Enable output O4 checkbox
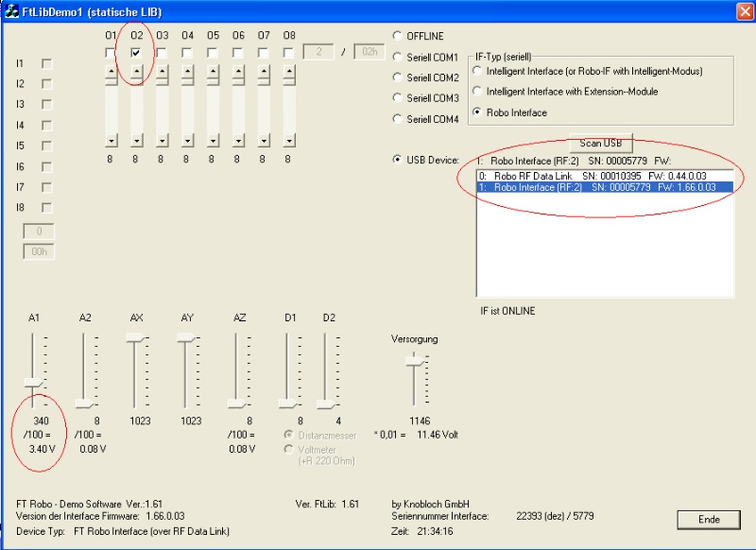Screen dimensions: 756x550 [x=187, y=53]
